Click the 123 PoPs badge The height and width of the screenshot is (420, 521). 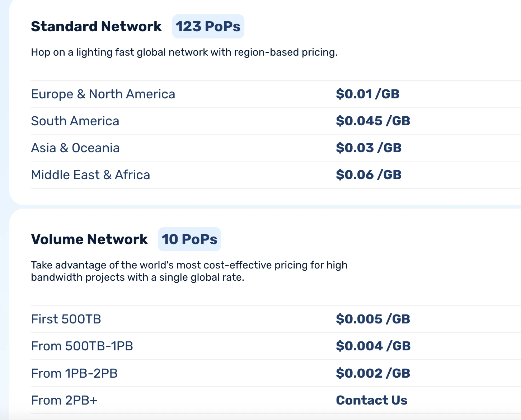208,27
